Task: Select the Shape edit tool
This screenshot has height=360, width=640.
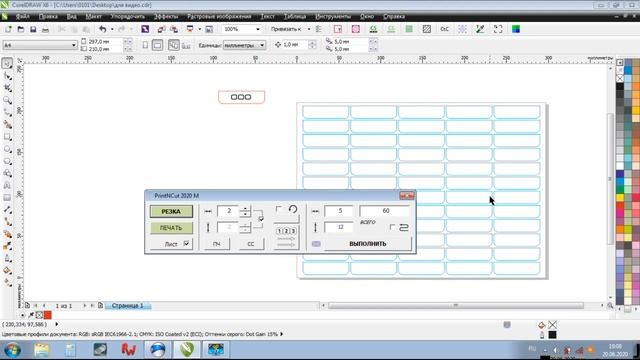Action: point(7,76)
